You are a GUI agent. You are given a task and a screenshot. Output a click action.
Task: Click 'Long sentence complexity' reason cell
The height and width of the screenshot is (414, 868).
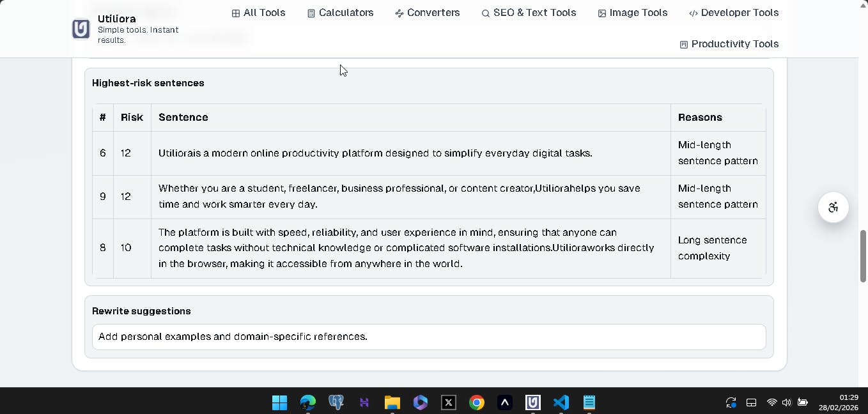[718, 248]
